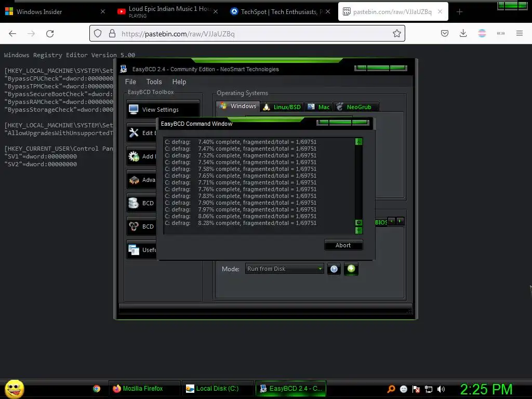Abort the defrag command
The image size is (532, 399).
(x=343, y=245)
